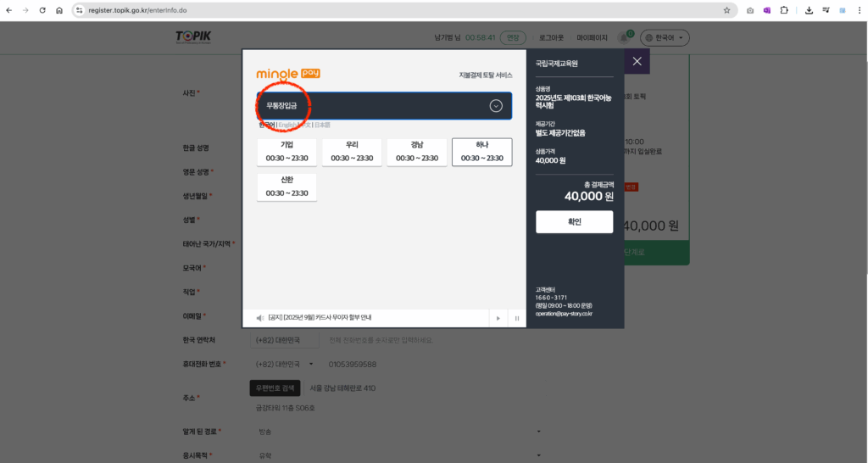The width and height of the screenshot is (868, 463).
Task: Switch popup language to 한국어
Action: [267, 126]
